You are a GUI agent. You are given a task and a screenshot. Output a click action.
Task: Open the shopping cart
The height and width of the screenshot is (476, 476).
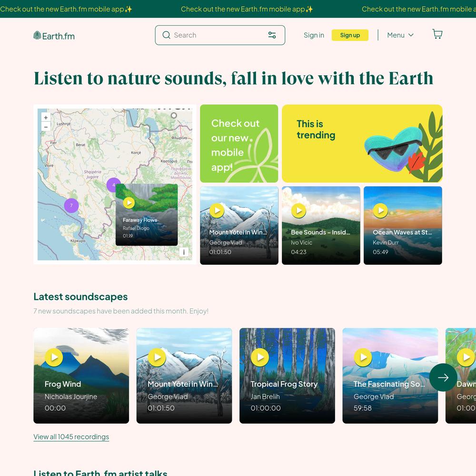pos(437,34)
